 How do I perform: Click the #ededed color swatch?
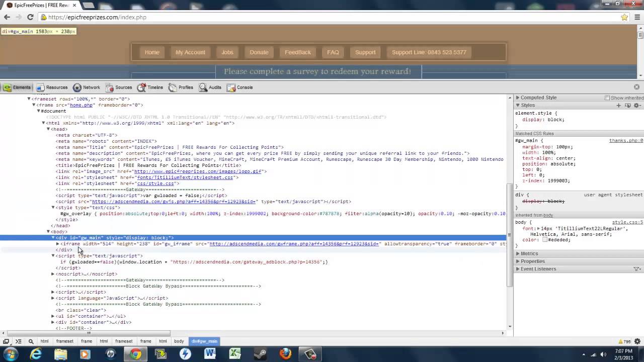tap(544, 240)
